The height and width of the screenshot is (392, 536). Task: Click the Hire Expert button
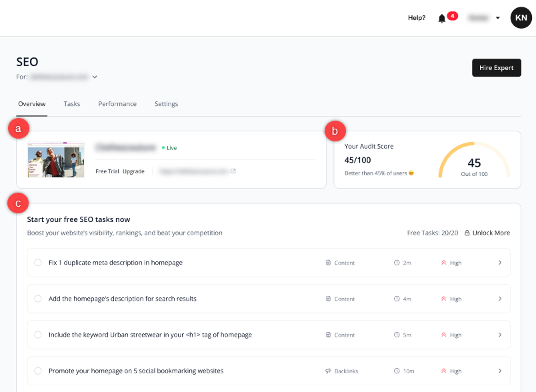[x=497, y=68]
